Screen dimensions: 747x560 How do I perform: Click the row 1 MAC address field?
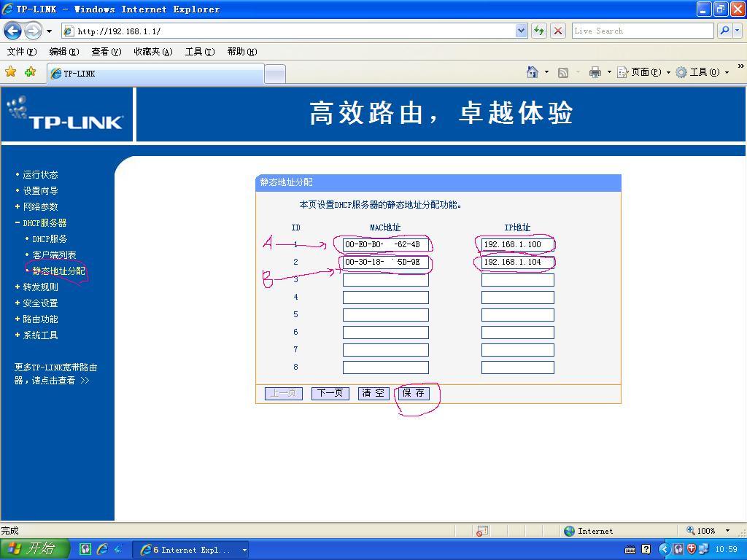385,245
